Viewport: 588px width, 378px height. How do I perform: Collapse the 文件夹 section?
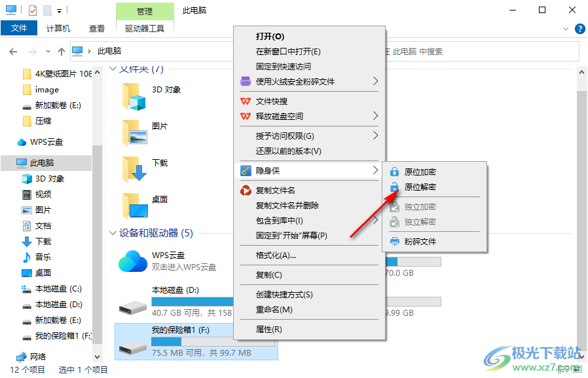(113, 68)
